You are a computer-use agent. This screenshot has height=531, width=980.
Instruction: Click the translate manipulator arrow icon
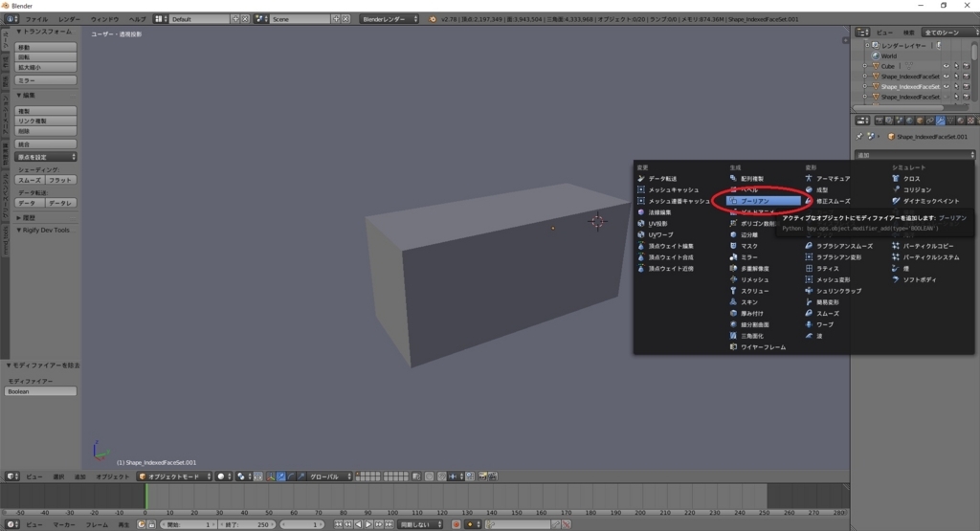281,476
